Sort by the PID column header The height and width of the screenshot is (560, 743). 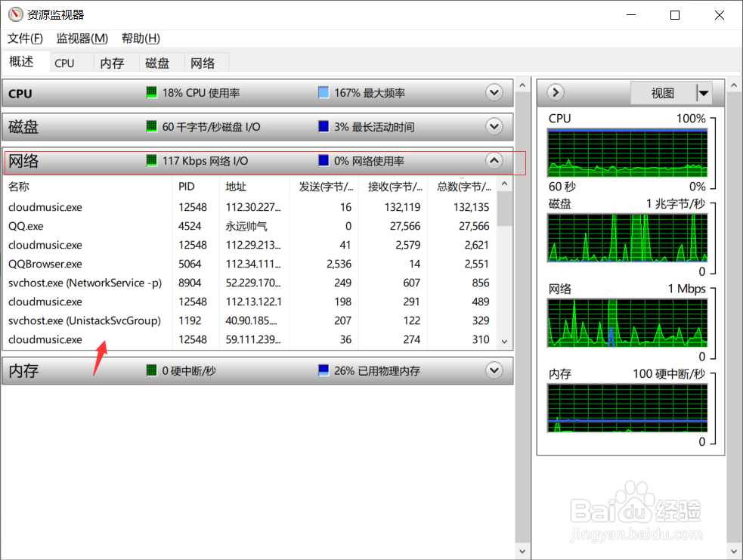tap(197, 187)
